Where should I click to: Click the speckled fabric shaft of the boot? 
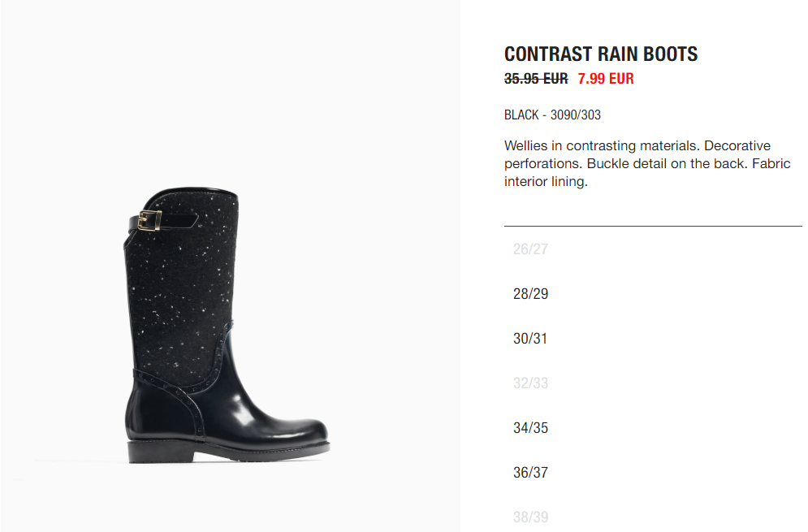click(x=180, y=288)
